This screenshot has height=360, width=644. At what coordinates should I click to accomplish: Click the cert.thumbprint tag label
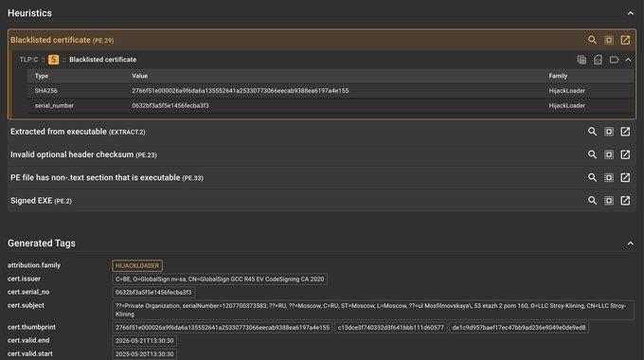coord(31,327)
